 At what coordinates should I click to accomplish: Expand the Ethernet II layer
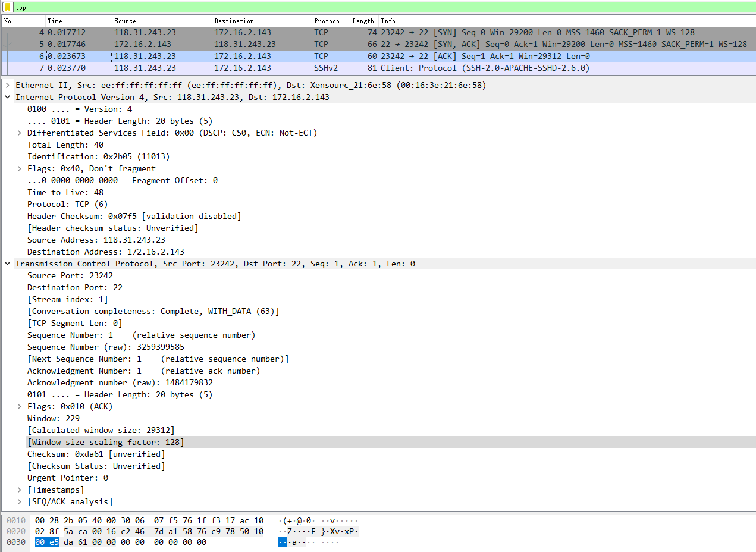tap(7, 85)
